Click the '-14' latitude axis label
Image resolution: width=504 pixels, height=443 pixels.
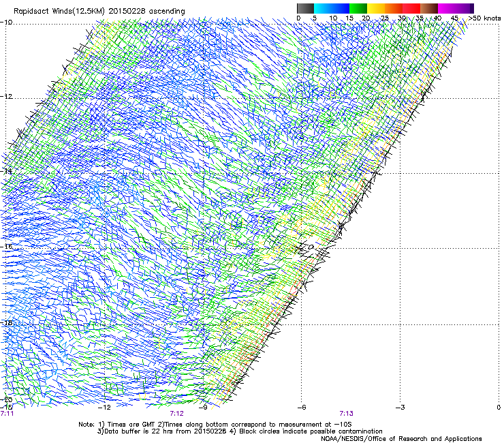pos(6,171)
